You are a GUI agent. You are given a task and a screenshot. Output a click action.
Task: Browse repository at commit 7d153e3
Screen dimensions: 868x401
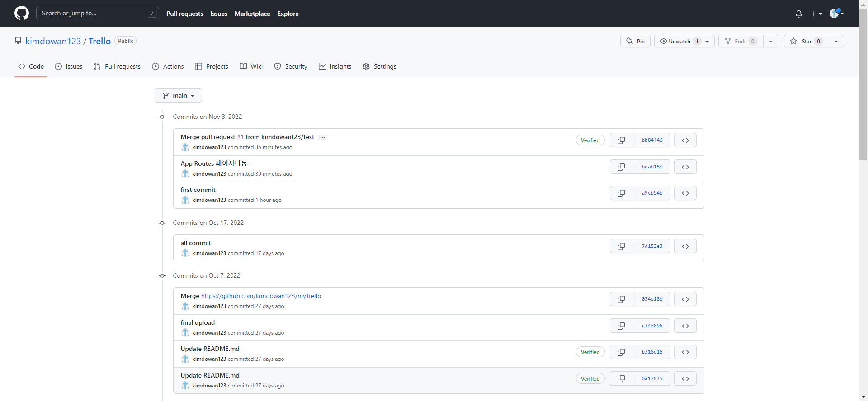point(685,247)
